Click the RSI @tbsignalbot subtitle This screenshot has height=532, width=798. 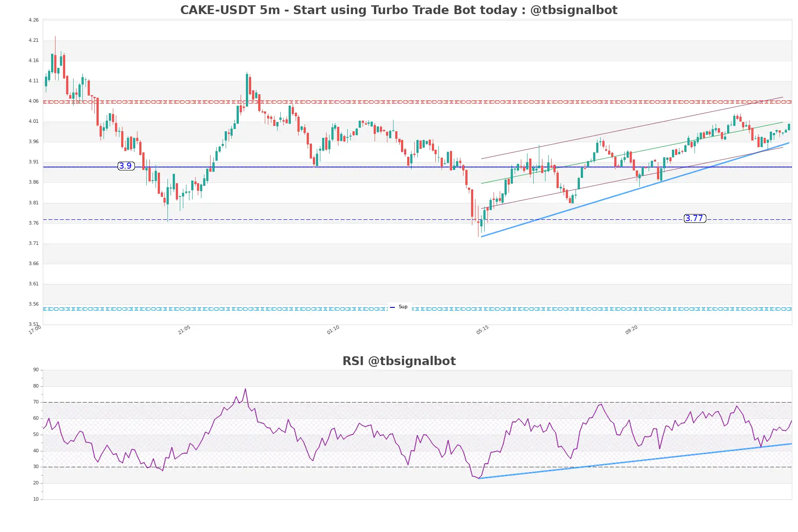(x=399, y=361)
